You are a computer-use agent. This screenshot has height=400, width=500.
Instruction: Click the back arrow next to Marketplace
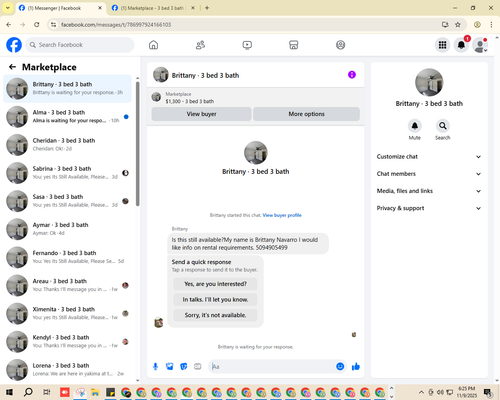point(12,67)
